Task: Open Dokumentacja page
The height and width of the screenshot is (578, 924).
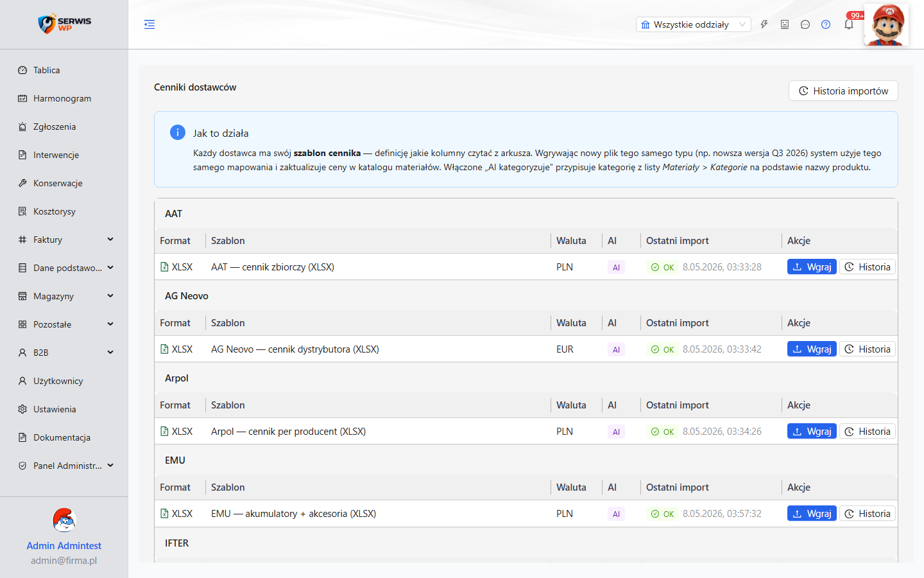Action: pyautogui.click(x=64, y=437)
